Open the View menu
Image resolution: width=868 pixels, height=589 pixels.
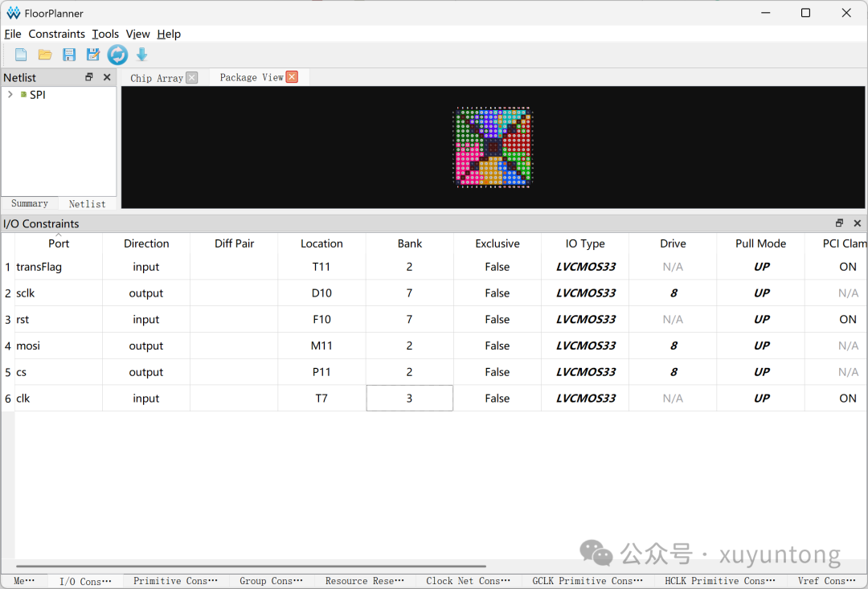click(138, 34)
